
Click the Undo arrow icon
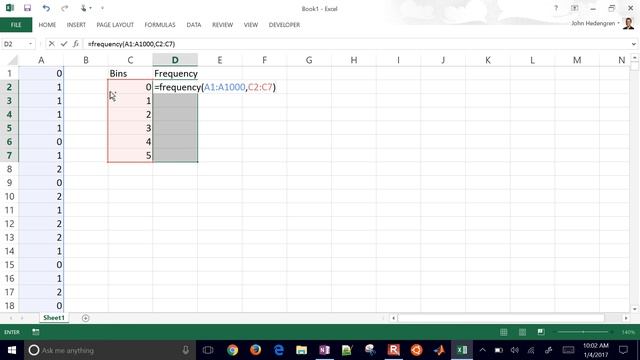[x=46, y=8]
